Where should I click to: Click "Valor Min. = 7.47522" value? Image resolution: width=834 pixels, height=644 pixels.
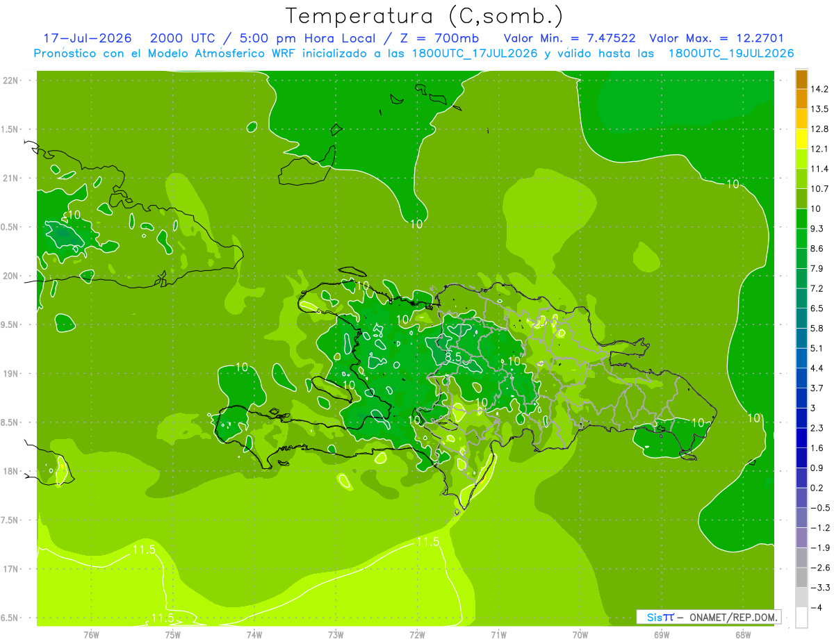click(569, 38)
